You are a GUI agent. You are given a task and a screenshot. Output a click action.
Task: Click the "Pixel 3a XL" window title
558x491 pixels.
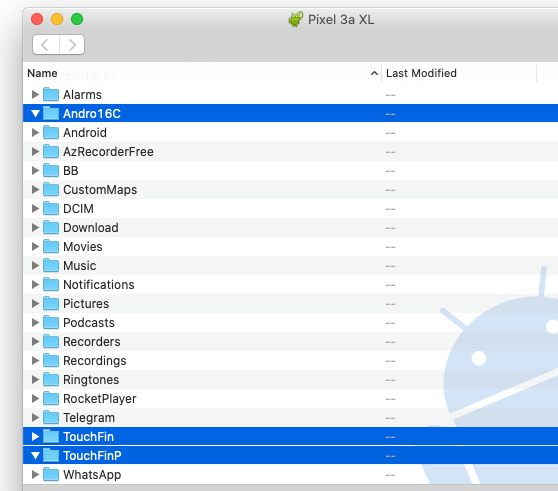tap(341, 20)
